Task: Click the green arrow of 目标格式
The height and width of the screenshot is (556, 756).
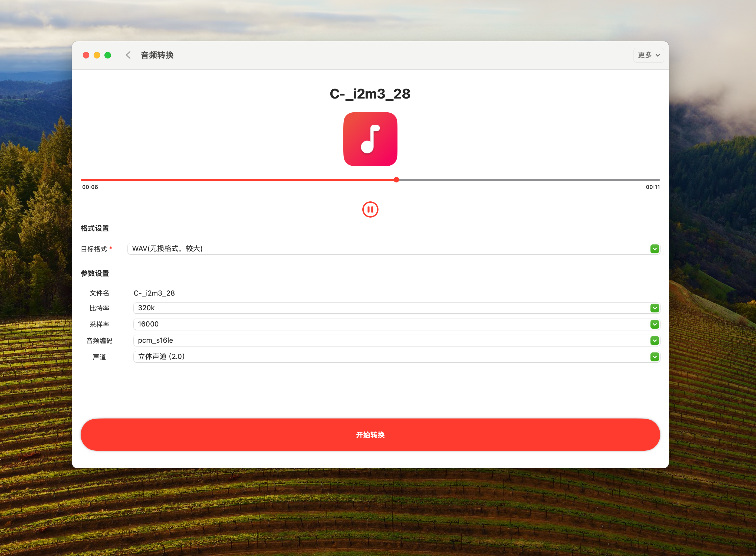Action: pos(654,249)
